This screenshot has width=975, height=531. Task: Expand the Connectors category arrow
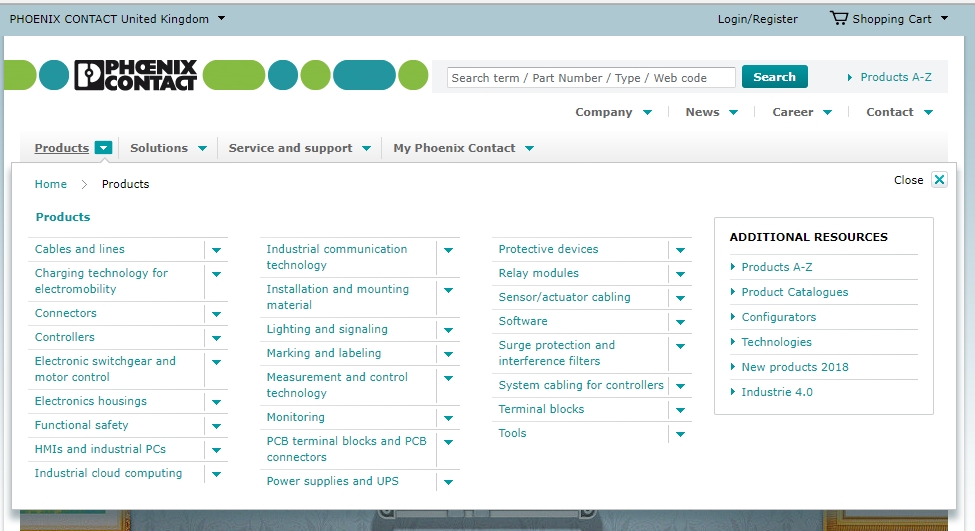click(x=216, y=314)
